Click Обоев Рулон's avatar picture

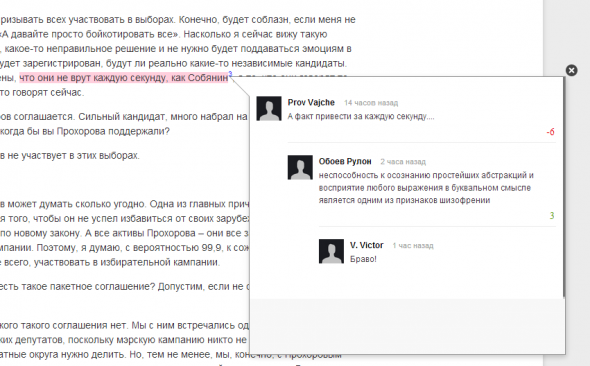coord(300,167)
